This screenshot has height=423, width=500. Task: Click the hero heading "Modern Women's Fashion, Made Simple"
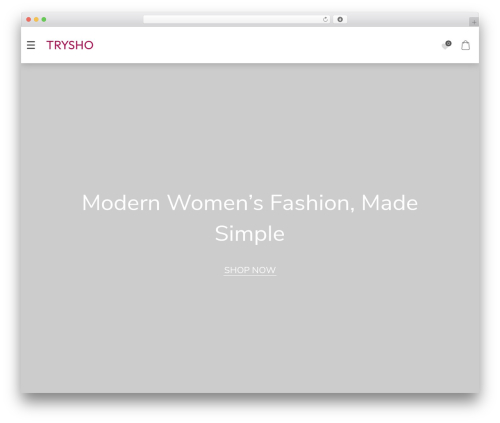tap(250, 218)
